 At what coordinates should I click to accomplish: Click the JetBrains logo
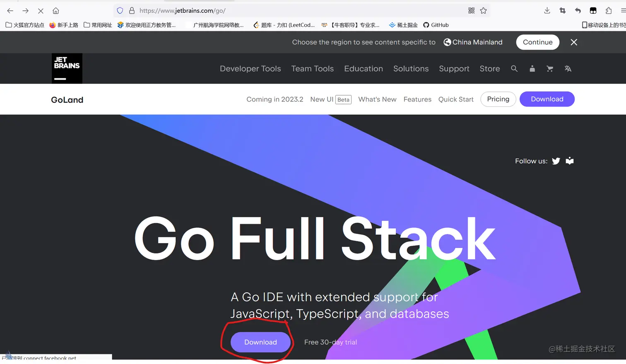(x=67, y=68)
